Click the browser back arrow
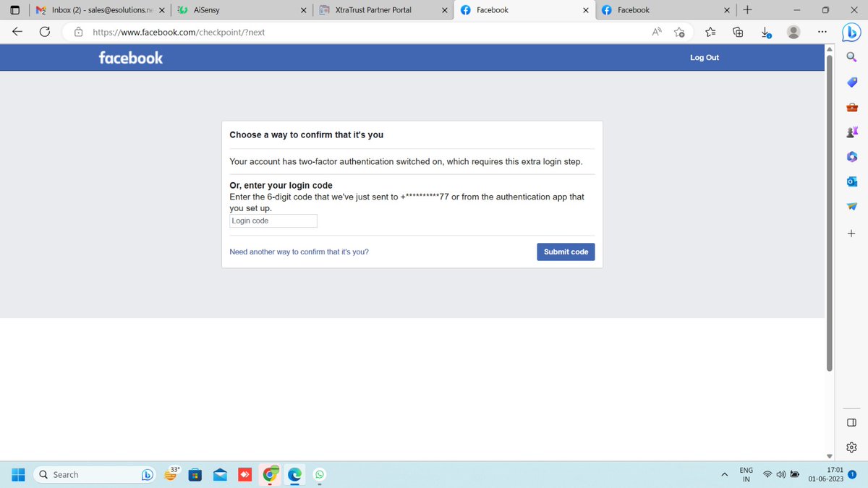 point(17,32)
